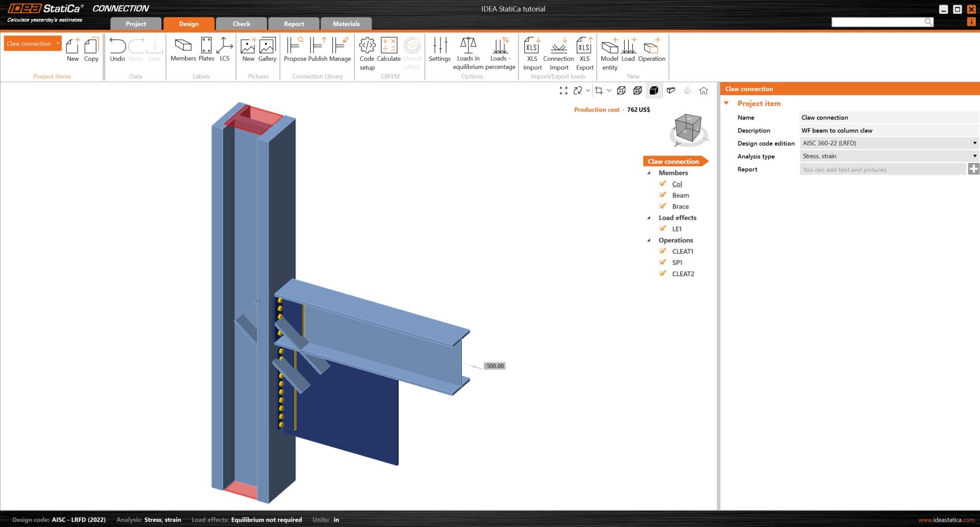Open Code setup
This screenshot has height=527, width=980.
pyautogui.click(x=366, y=50)
